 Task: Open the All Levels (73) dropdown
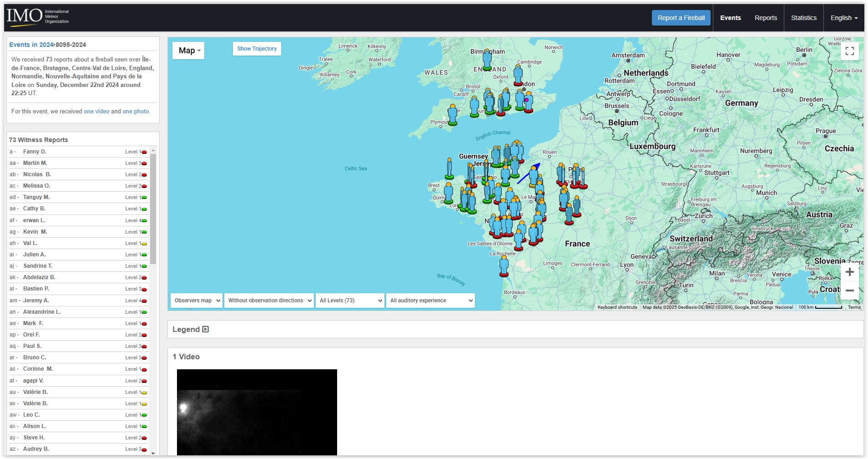(350, 301)
